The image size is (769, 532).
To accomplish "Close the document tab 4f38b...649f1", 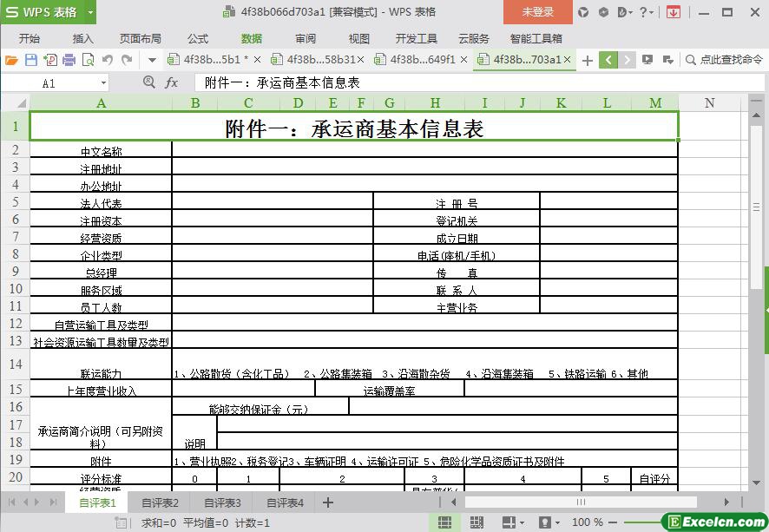I will [x=464, y=60].
